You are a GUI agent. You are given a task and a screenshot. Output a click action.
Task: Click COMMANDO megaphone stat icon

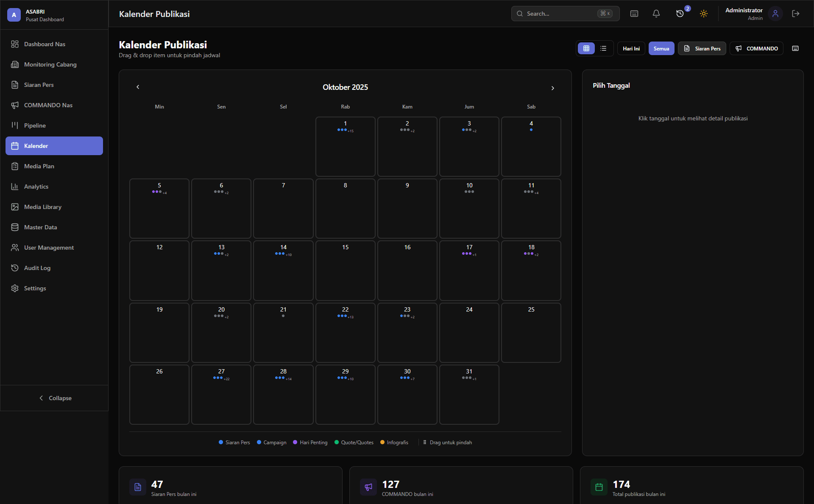pyautogui.click(x=368, y=487)
